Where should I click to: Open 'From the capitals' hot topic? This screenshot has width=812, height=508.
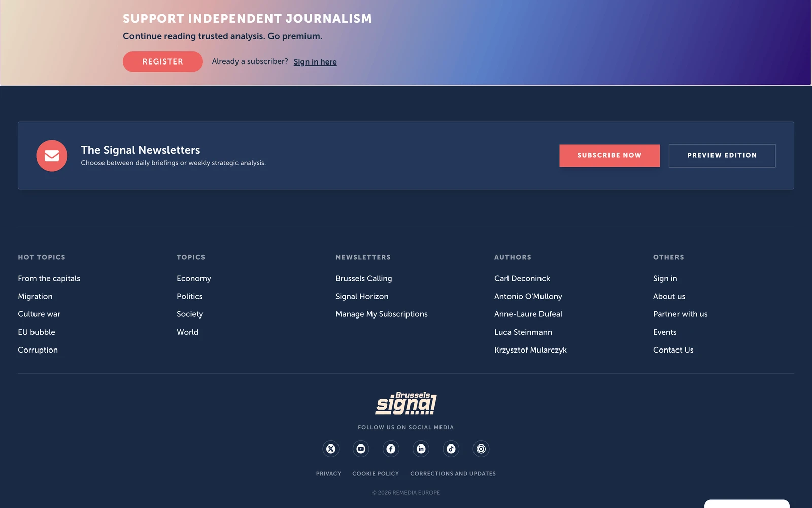pyautogui.click(x=49, y=278)
